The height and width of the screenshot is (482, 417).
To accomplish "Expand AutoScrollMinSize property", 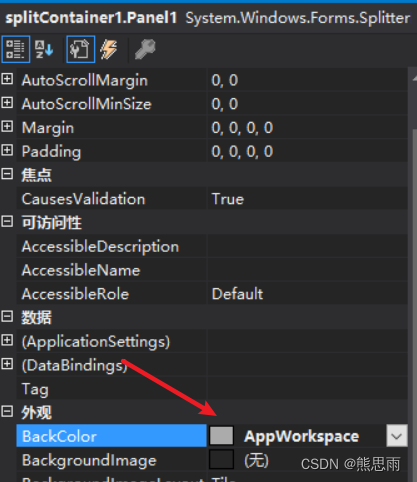I will [7, 103].
